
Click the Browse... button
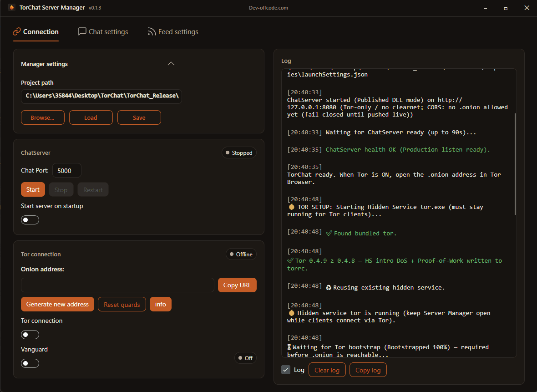pos(42,117)
